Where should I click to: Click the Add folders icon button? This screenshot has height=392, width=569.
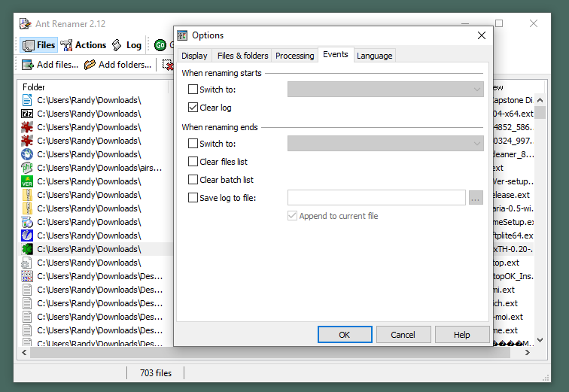click(117, 65)
